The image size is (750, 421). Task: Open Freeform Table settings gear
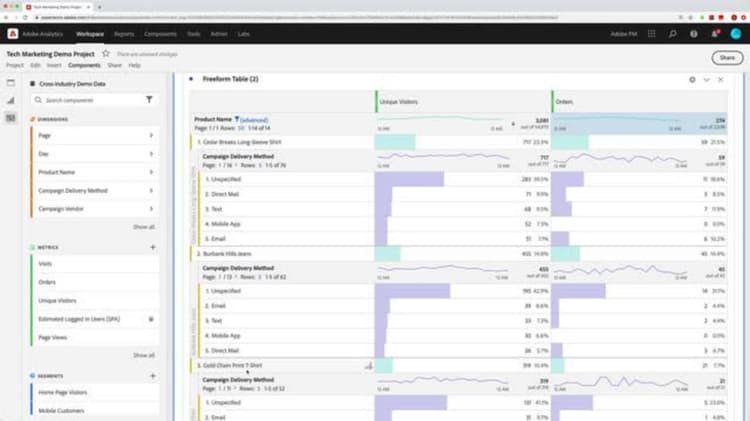(692, 80)
